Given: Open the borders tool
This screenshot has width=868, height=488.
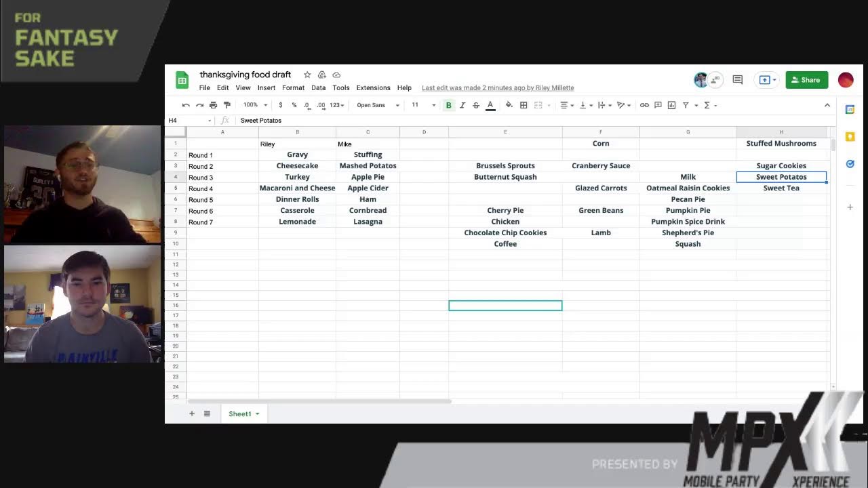Looking at the screenshot, I should (x=524, y=105).
